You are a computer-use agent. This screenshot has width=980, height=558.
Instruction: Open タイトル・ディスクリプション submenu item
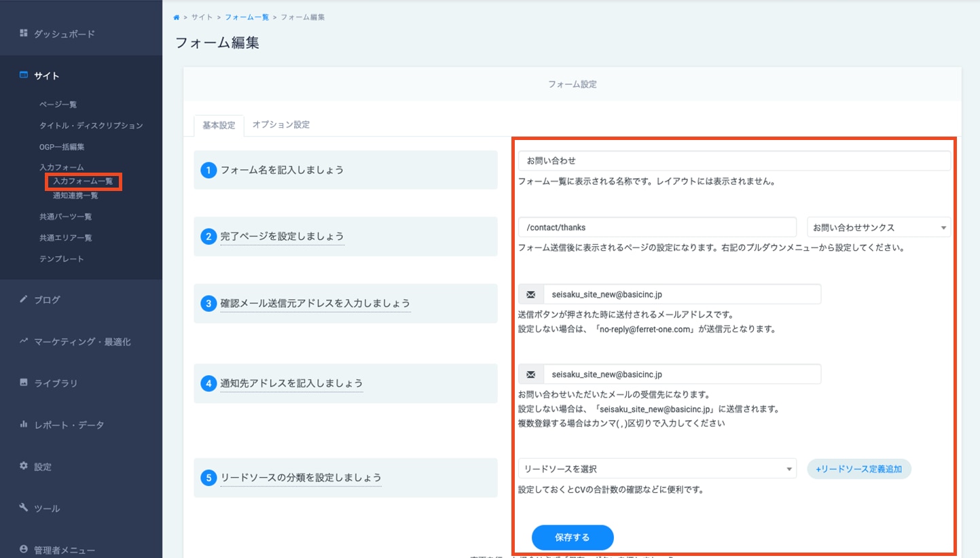tap(91, 126)
